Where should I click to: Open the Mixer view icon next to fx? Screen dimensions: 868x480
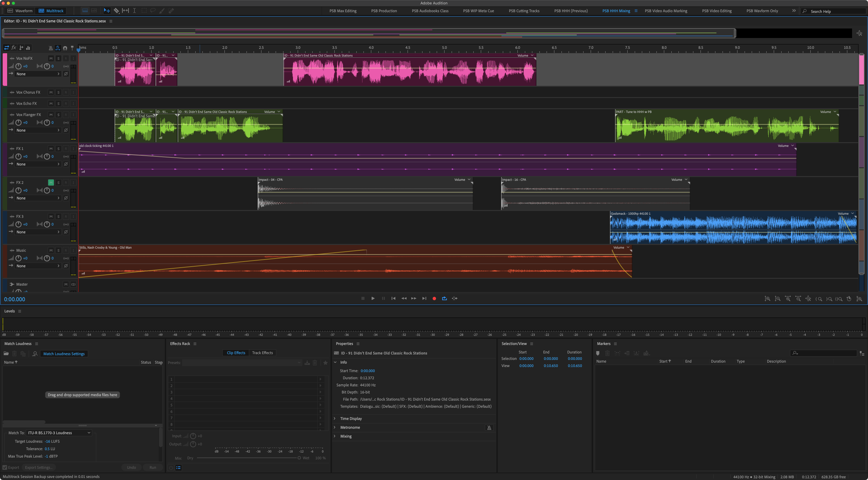[28, 48]
